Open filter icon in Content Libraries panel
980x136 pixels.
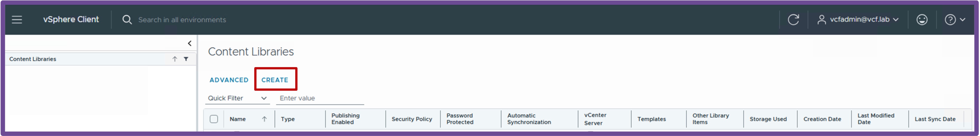click(x=186, y=59)
